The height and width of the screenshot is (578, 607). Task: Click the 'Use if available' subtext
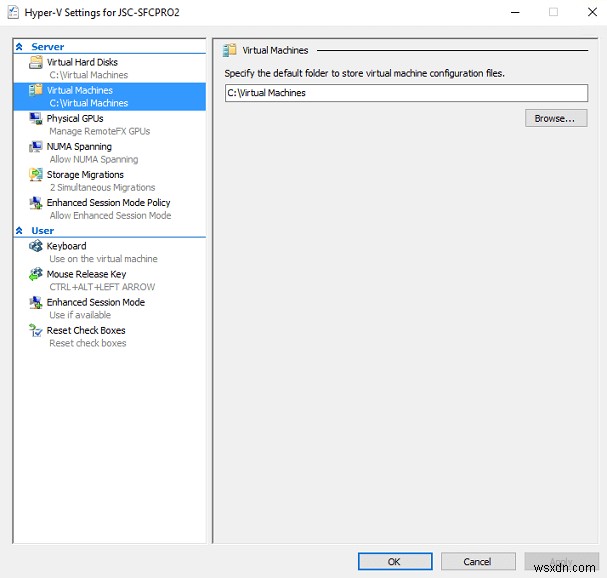pyautogui.click(x=80, y=315)
